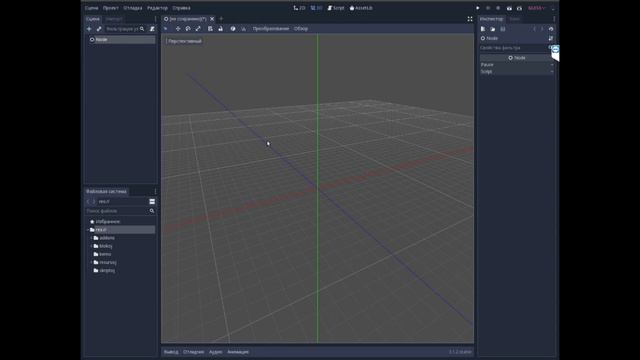
Task: Select the Rotate Mode tool
Action: [x=188, y=29]
